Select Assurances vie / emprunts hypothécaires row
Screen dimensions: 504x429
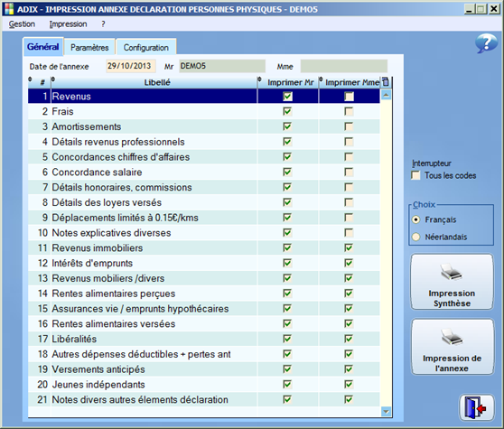(x=204, y=309)
